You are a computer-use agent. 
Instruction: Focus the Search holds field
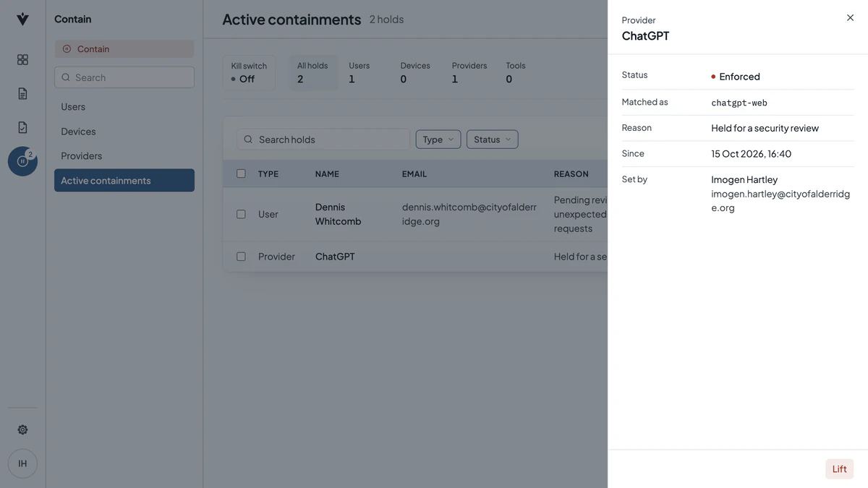[x=323, y=140]
